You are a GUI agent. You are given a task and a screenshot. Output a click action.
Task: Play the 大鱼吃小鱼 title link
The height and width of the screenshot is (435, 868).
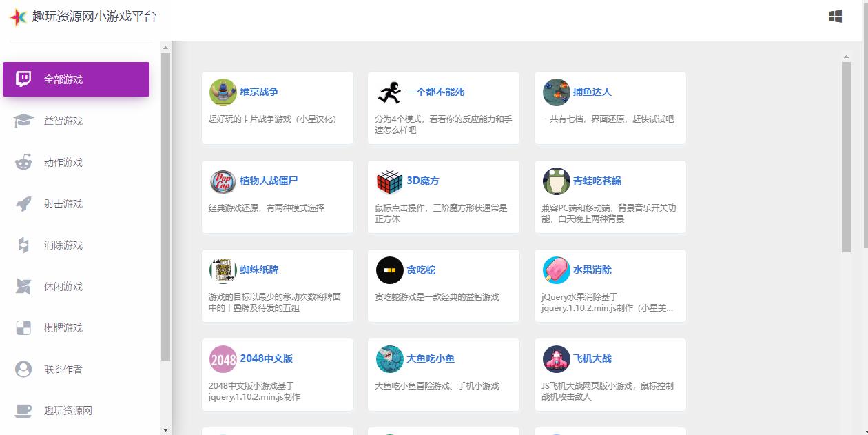click(x=431, y=358)
